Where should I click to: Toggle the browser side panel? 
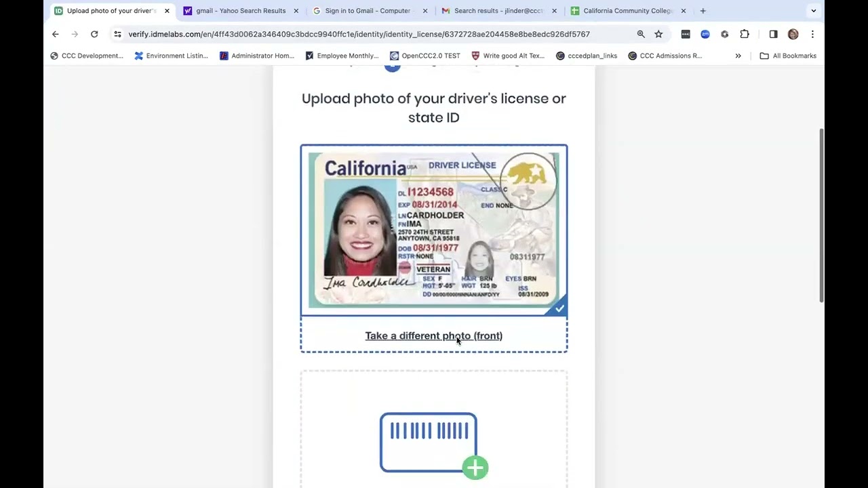pyautogui.click(x=773, y=34)
